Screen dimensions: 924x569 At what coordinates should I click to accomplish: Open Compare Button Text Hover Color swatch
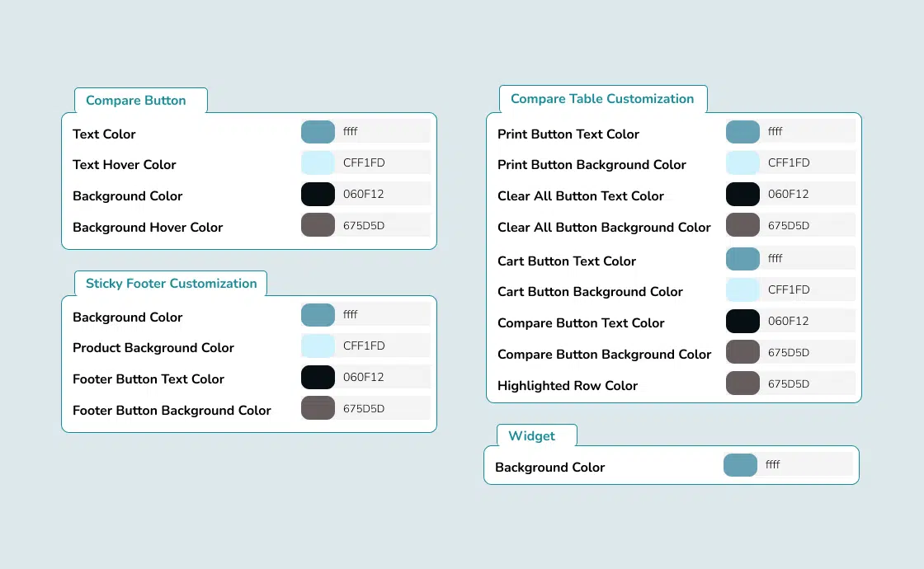coord(318,163)
